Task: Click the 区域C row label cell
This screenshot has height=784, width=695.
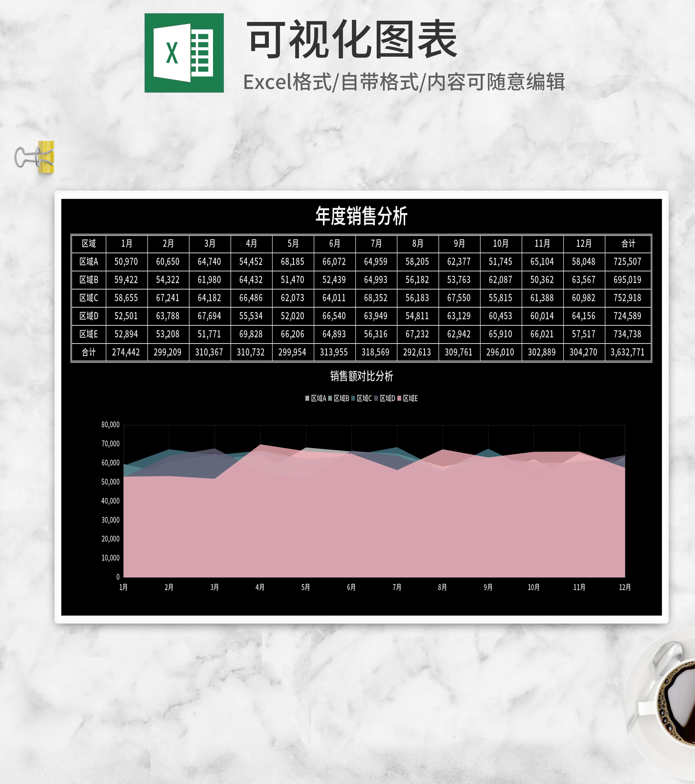Action: click(x=89, y=298)
